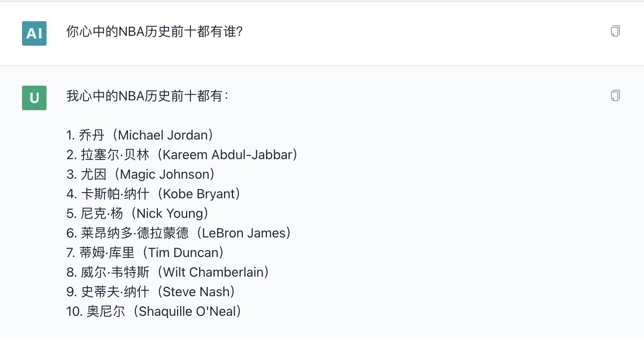The image size is (644, 337).
Task: Click the Nick Young entry in the list
Action: pyautogui.click(x=137, y=213)
